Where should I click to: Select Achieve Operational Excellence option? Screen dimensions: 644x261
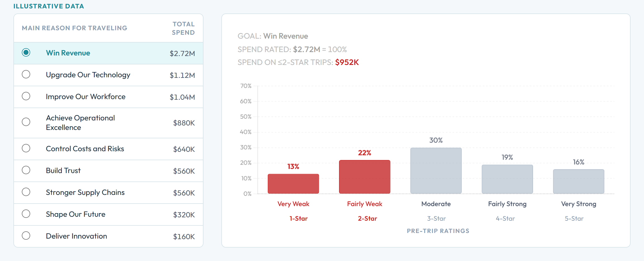coord(26,122)
